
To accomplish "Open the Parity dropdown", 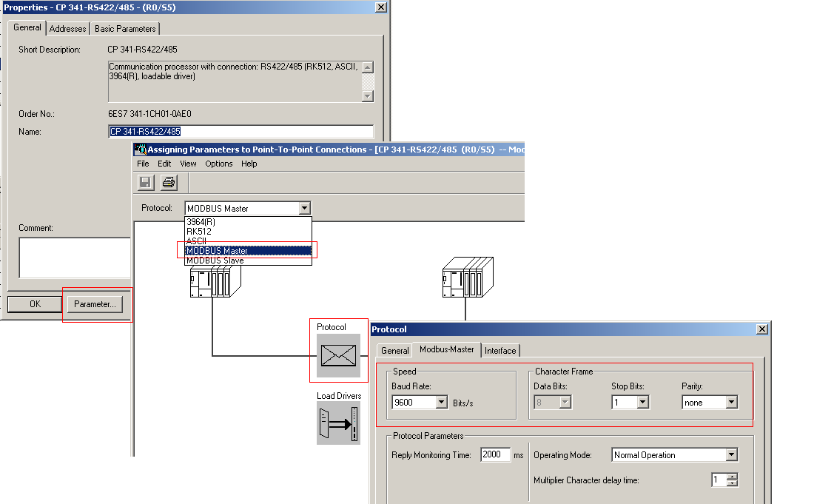I will coord(731,403).
